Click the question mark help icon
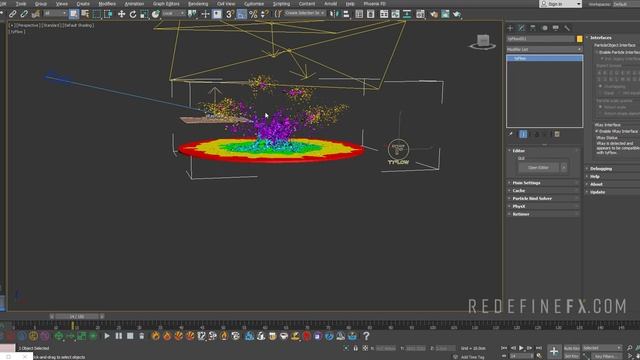 click(366, 336)
